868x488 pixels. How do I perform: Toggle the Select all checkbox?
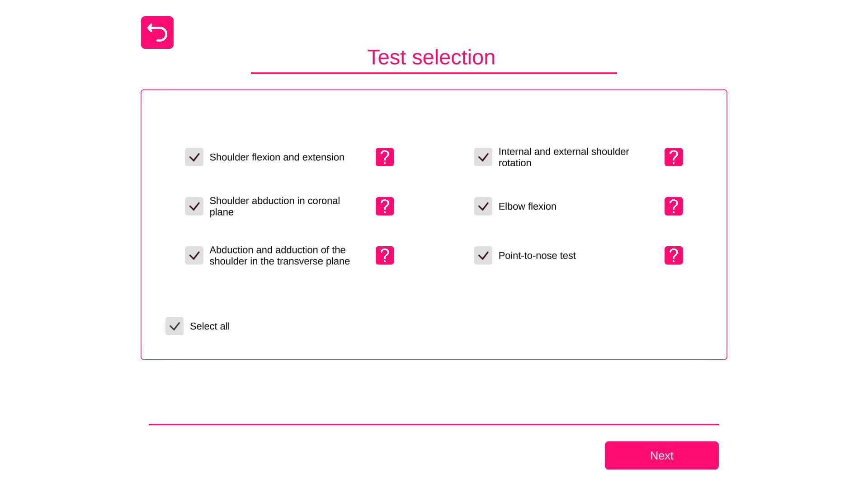(175, 326)
